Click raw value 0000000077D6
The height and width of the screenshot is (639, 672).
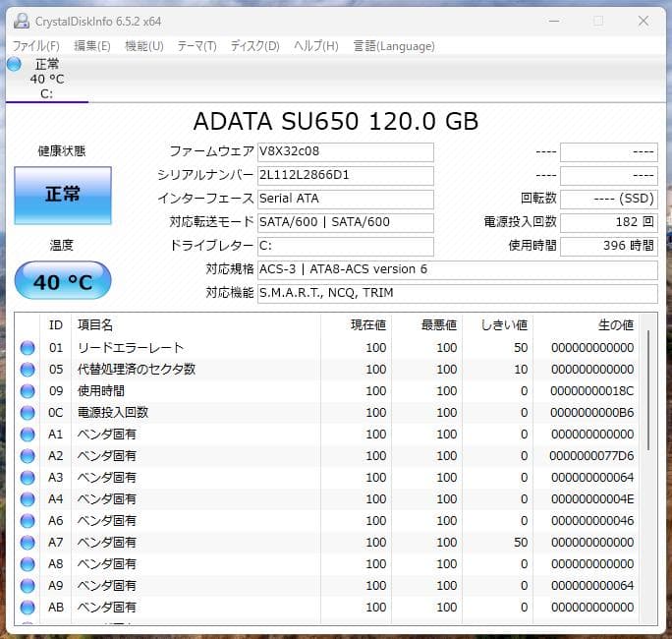591,456
